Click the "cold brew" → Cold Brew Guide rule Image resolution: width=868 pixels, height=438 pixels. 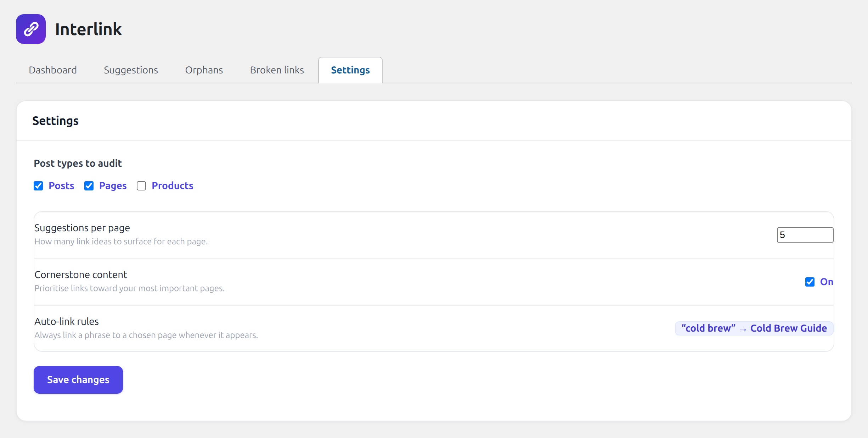point(754,328)
